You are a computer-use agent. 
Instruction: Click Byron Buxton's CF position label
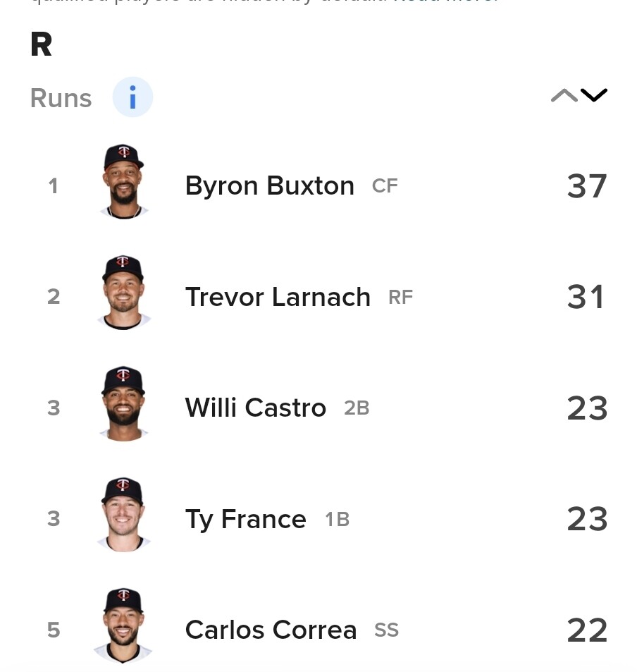[385, 186]
